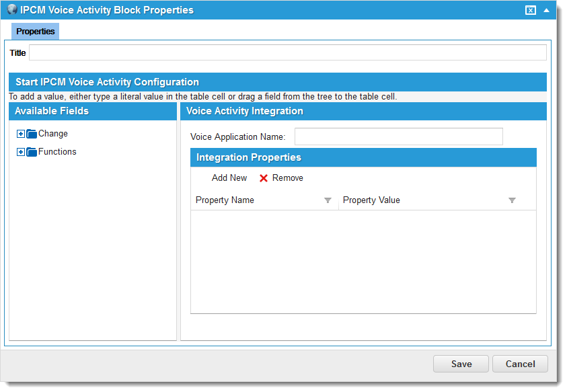Expand the Change tree node

[20, 134]
